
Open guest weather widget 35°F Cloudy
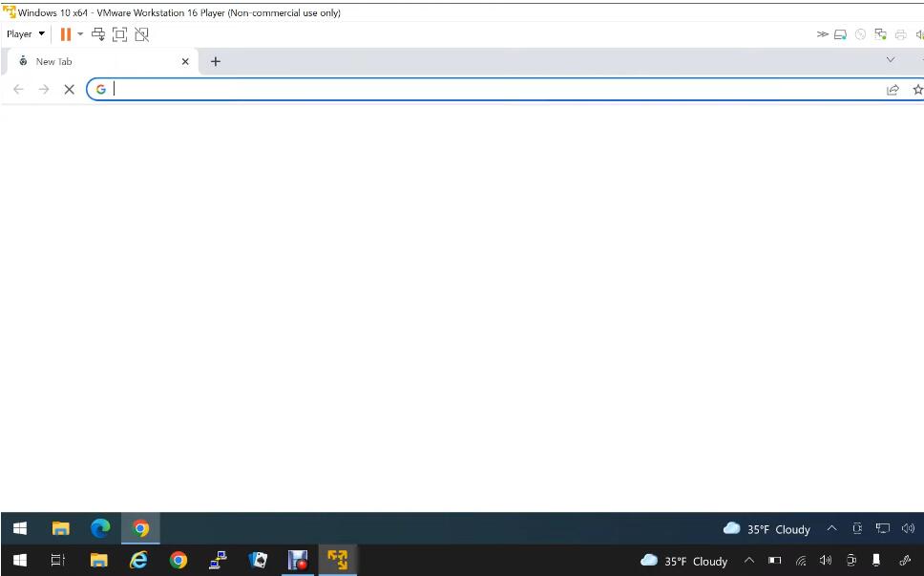[x=766, y=529]
